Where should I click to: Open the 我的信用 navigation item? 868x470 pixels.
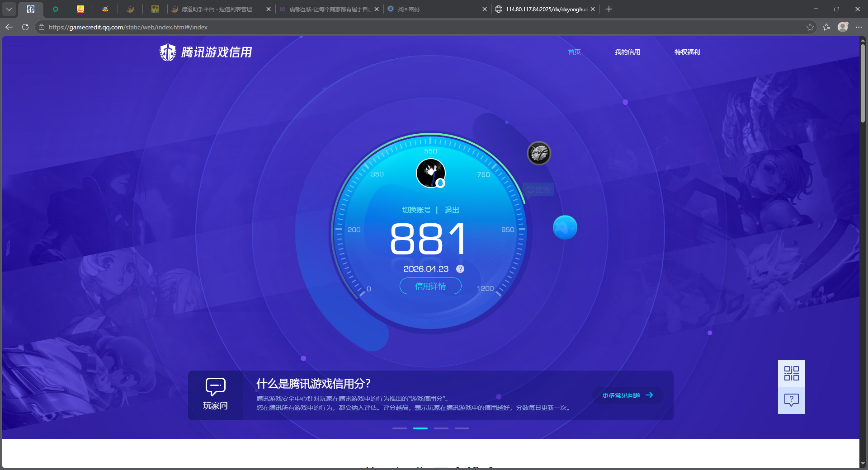(x=627, y=52)
